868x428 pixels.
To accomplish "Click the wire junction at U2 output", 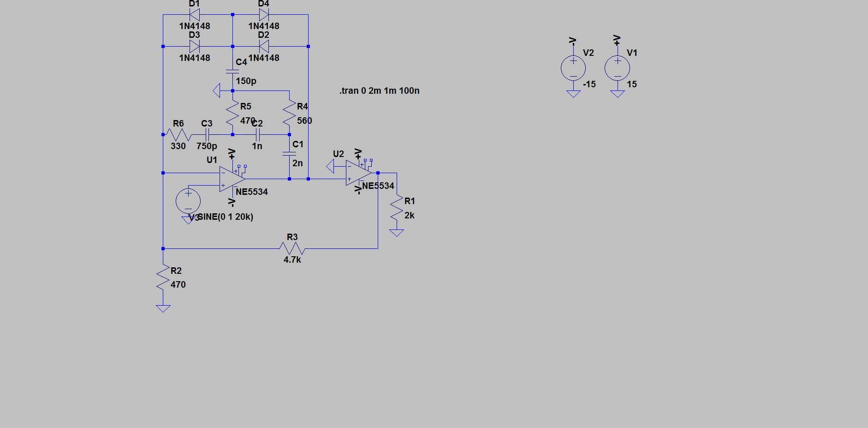I will coord(378,173).
